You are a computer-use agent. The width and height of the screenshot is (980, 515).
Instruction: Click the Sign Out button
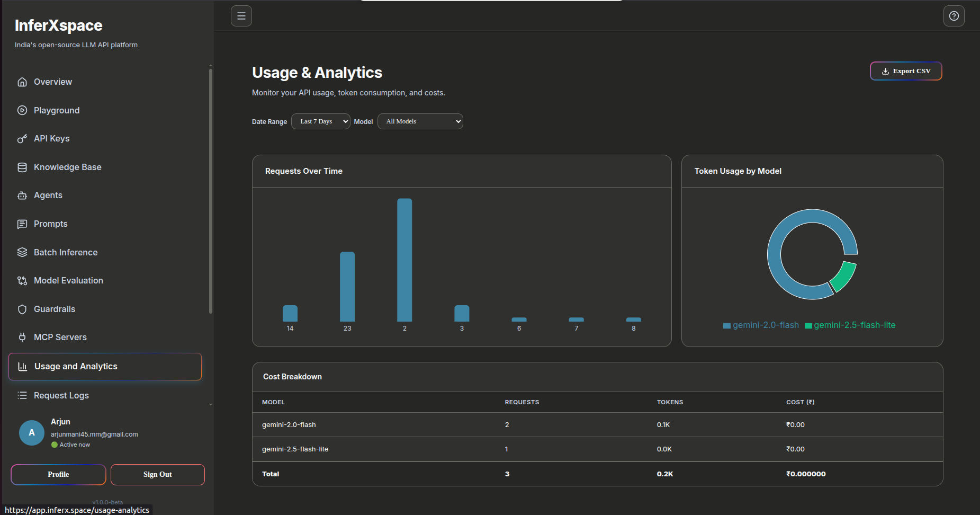158,474
